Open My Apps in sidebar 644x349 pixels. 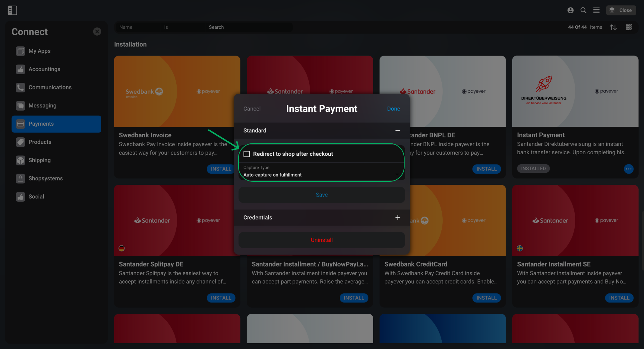click(x=56, y=51)
